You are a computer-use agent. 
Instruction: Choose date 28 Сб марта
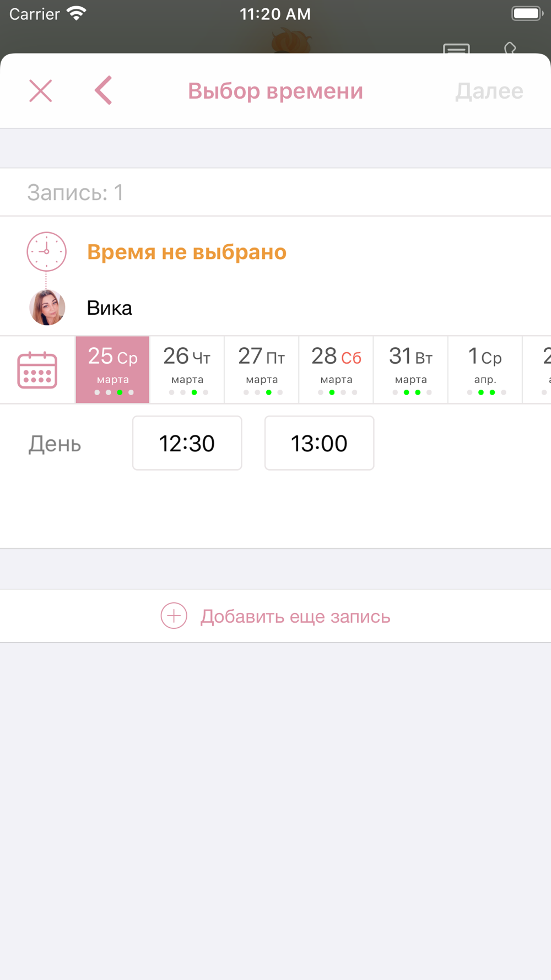(x=336, y=370)
